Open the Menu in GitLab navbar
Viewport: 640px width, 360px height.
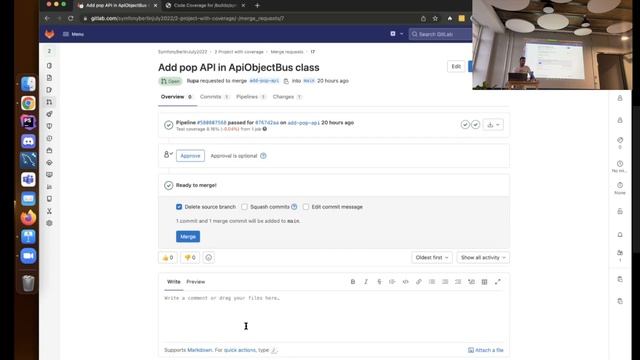tap(73, 34)
